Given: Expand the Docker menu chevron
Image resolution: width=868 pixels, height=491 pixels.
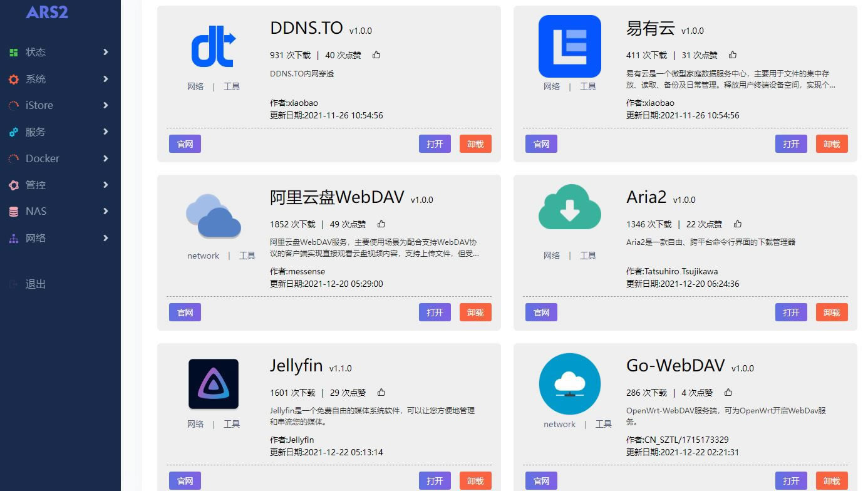Looking at the screenshot, I should 106,158.
